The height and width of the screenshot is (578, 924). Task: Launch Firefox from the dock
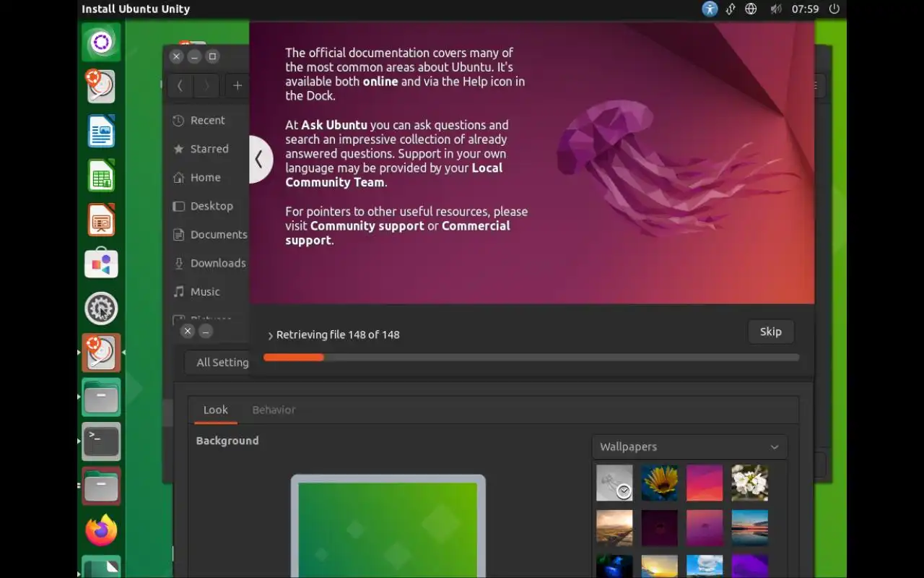[101, 530]
